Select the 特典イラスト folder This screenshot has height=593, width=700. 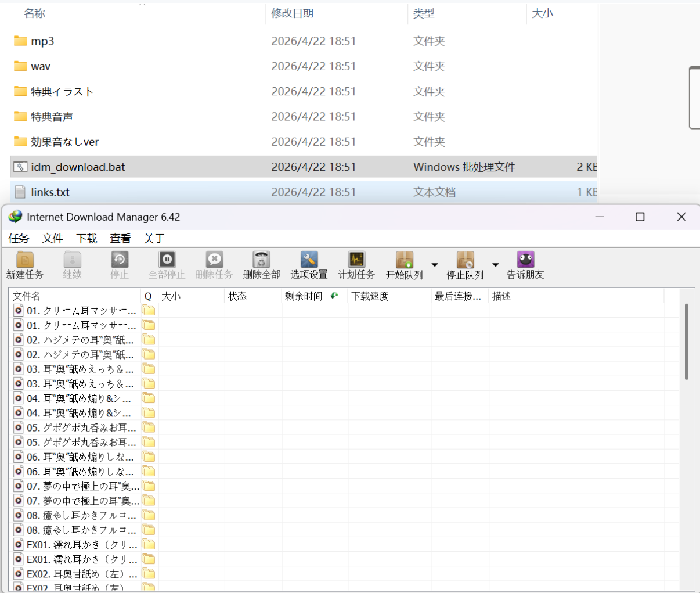304,91
